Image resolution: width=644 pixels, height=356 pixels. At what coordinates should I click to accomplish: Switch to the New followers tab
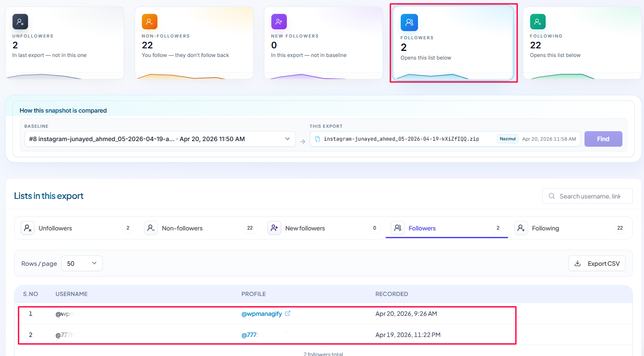click(323, 228)
